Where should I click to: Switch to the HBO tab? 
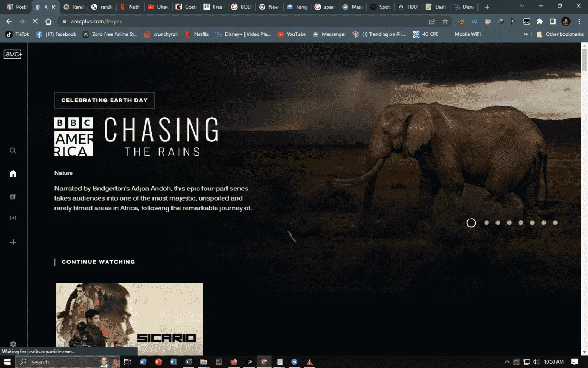coord(408,7)
